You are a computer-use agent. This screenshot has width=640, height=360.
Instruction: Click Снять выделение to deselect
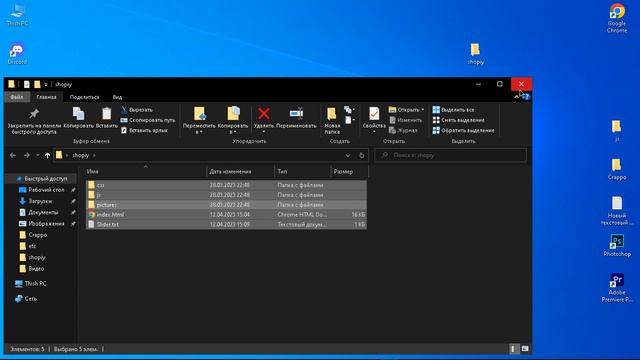point(458,120)
